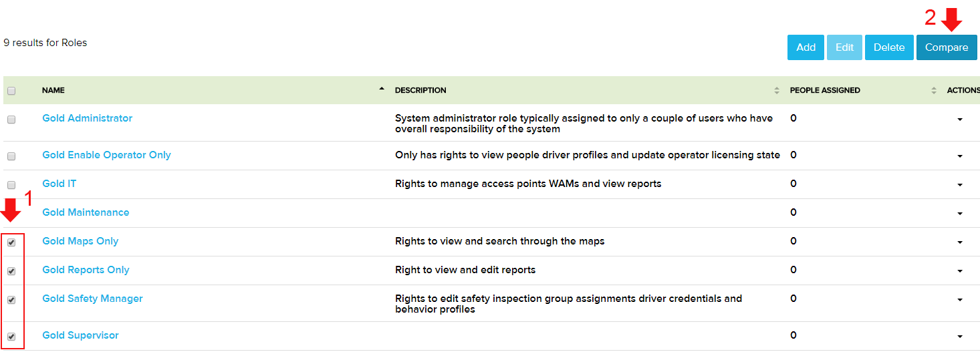Viewport: 980px width, 352px height.
Task: Click the Delete button
Action: (888, 47)
